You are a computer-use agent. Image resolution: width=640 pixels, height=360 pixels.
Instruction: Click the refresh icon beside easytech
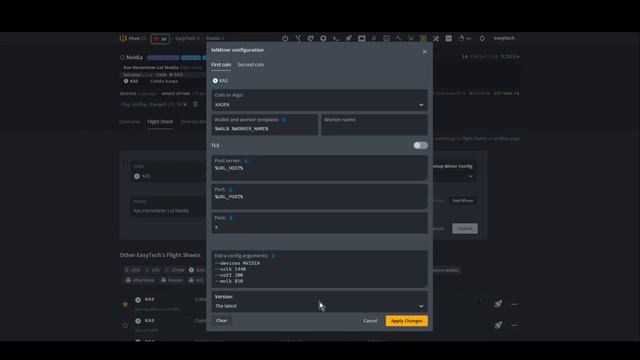482,38
